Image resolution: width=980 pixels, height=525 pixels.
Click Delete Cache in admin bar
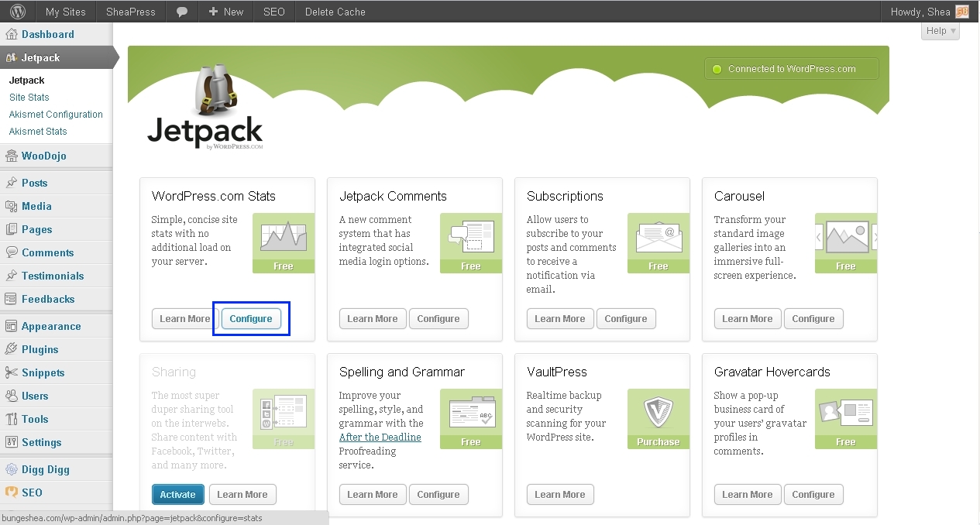[x=335, y=12]
